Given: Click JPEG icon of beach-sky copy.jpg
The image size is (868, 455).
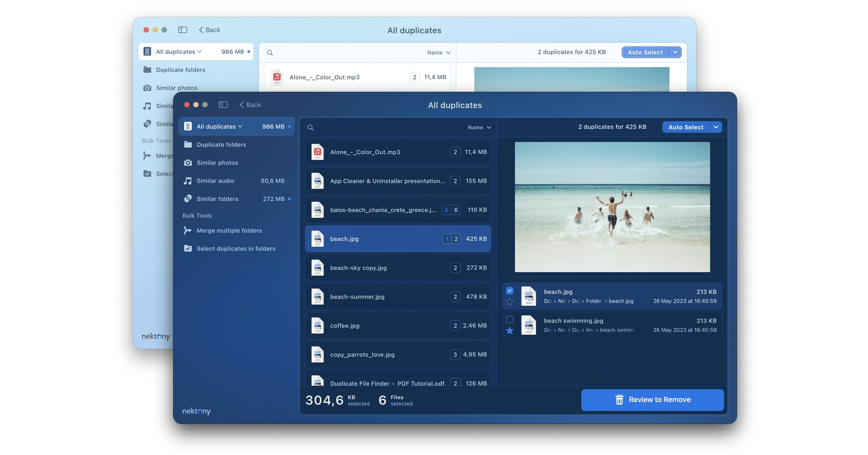Looking at the screenshot, I should [x=317, y=268].
